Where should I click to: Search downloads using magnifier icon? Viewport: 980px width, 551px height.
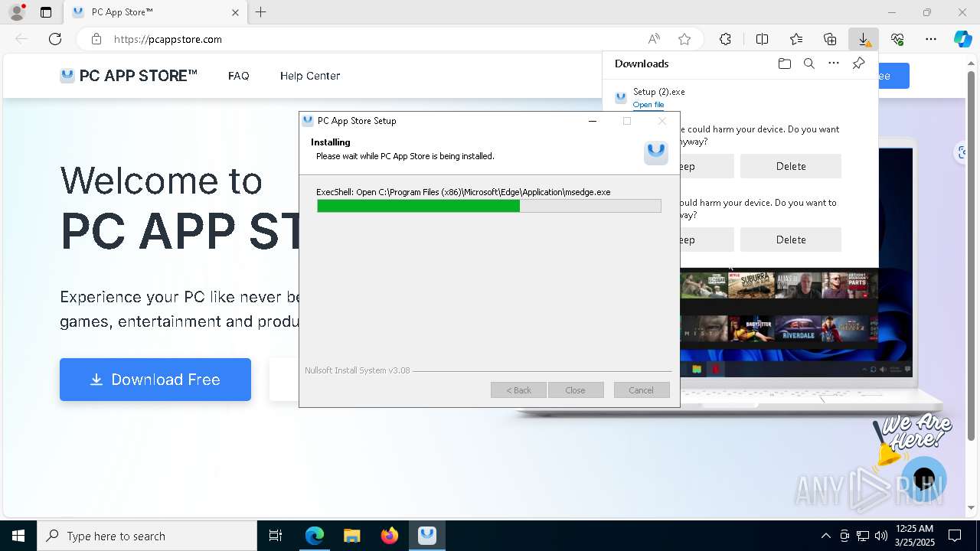(808, 64)
